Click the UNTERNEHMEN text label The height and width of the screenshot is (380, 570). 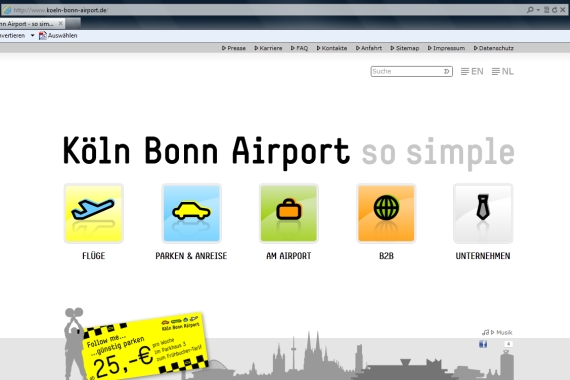point(483,256)
